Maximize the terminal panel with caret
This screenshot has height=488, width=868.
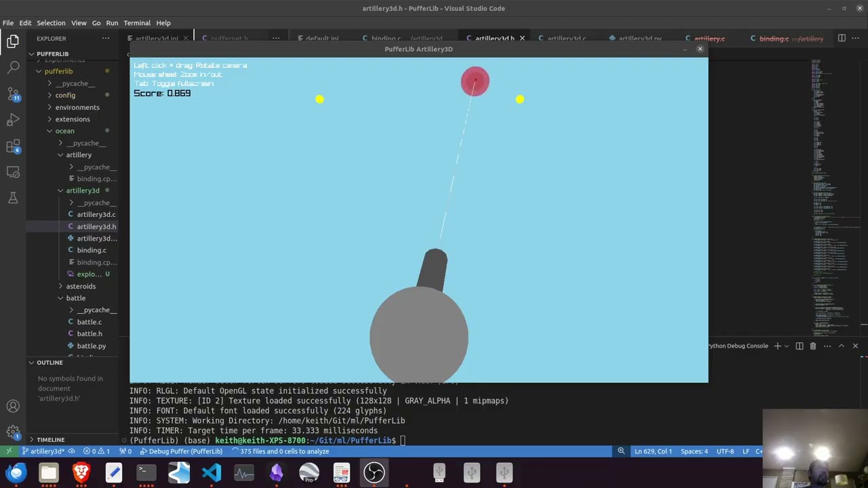tap(842, 346)
